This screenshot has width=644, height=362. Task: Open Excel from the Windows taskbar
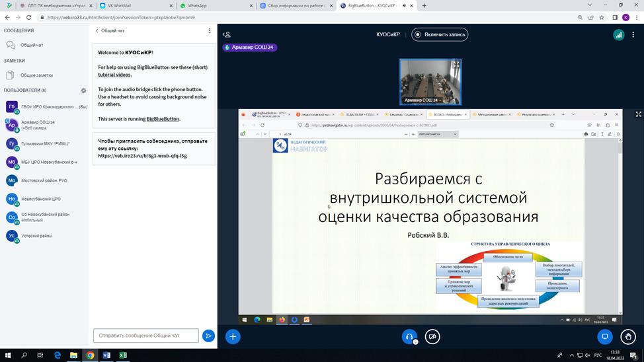point(123,355)
